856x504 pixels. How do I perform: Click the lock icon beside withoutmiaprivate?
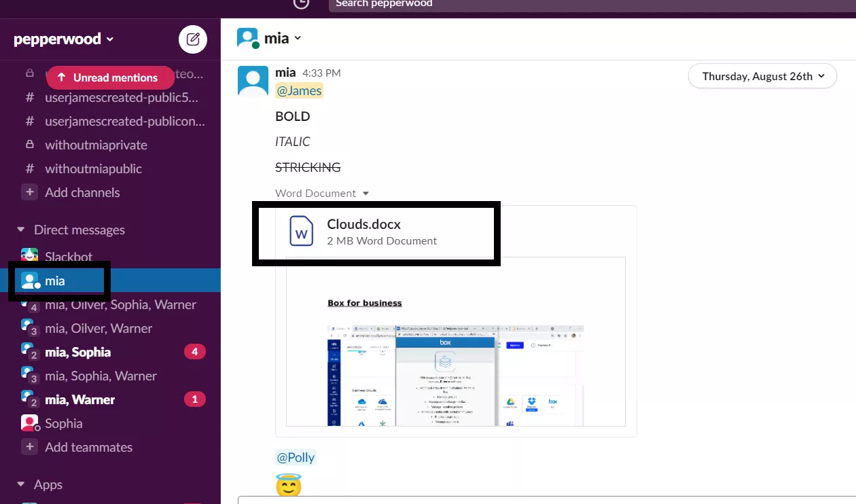(x=30, y=145)
